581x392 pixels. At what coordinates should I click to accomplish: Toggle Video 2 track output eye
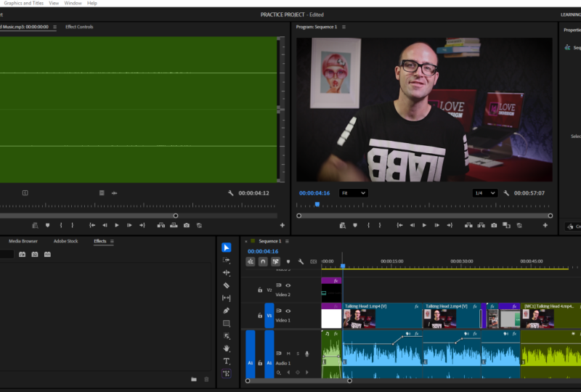click(x=288, y=285)
